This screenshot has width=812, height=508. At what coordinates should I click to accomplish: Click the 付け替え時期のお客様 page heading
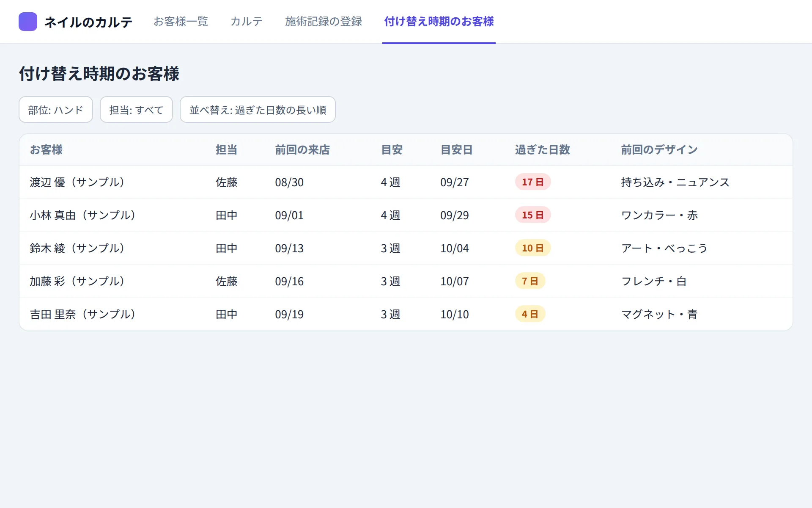pos(99,74)
